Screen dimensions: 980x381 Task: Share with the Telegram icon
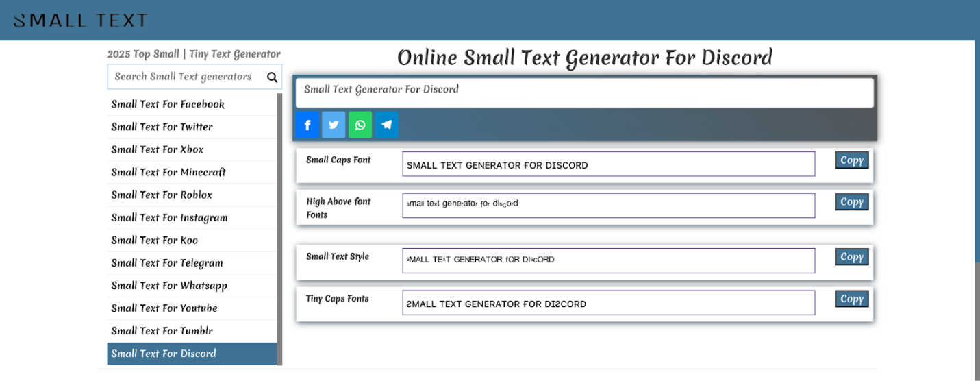point(387,125)
